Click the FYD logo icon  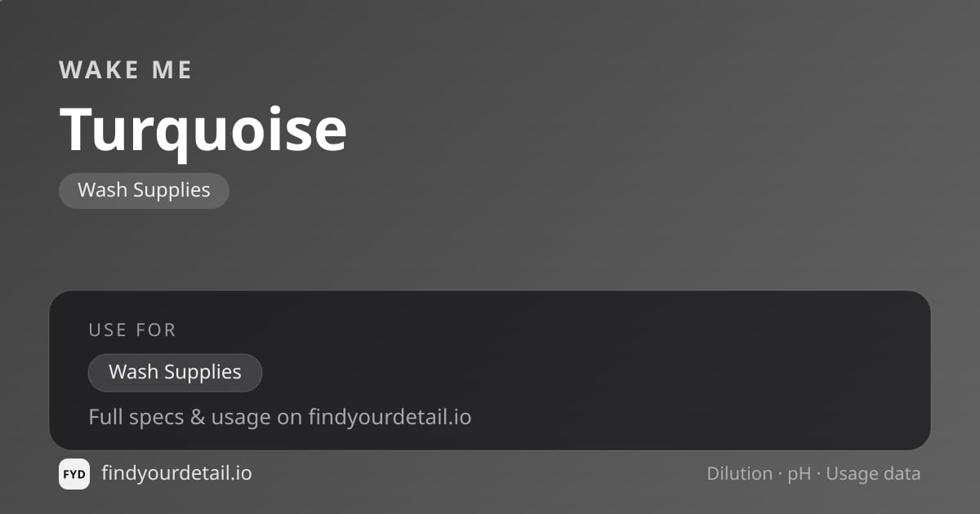click(74, 474)
